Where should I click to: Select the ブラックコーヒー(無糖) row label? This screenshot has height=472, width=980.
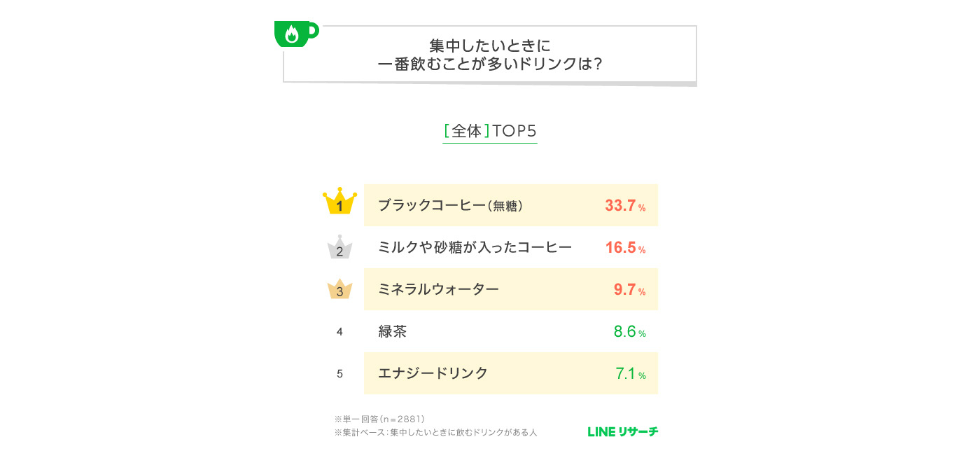(x=451, y=205)
